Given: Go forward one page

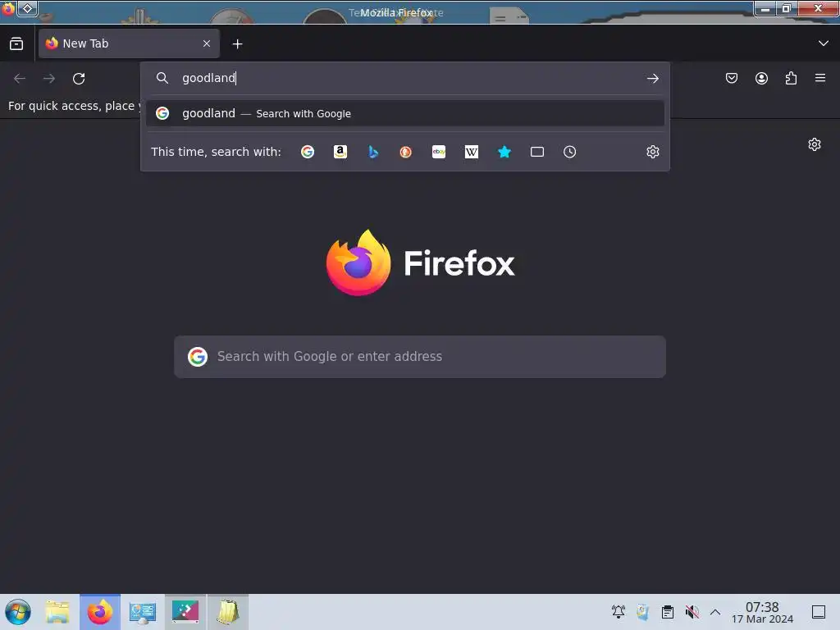Looking at the screenshot, I should pos(49,79).
